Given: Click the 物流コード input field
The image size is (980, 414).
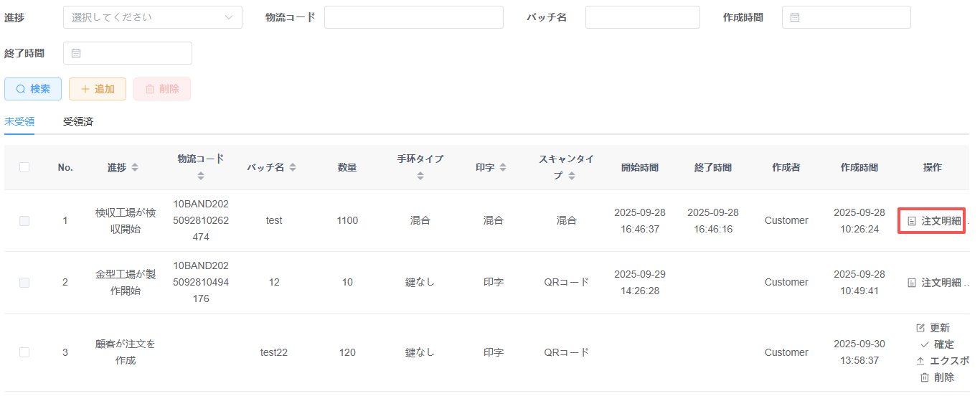Looking at the screenshot, I should (x=413, y=17).
